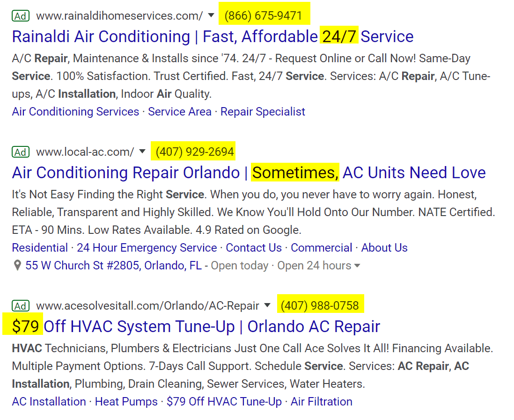This screenshot has height=420, width=514.
Task: Call the phone number (407) 929-2694
Action: tap(195, 152)
